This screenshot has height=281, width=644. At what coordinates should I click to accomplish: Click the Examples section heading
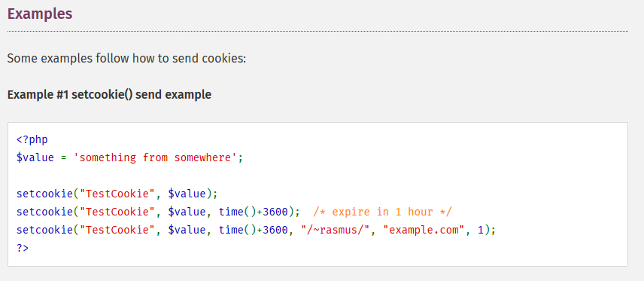[40, 14]
